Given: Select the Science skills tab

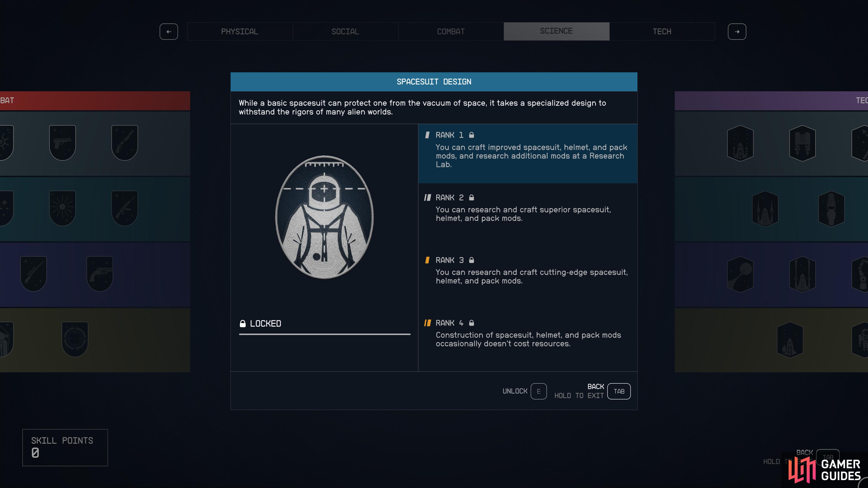Looking at the screenshot, I should [556, 31].
